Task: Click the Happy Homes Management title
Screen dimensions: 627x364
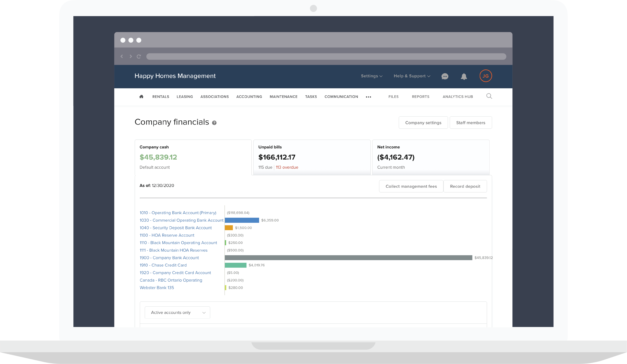Action: 175,76
